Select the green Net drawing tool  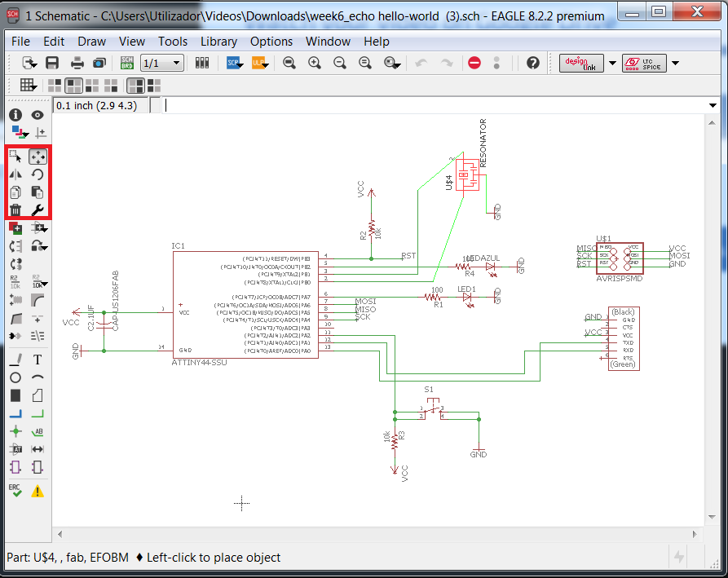[38, 413]
